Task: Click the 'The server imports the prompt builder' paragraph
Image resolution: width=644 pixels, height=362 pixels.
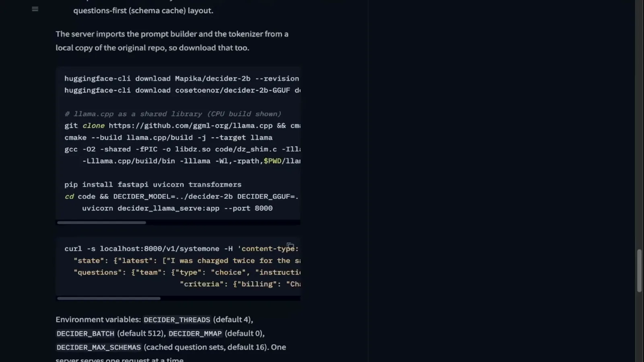Action: point(172,41)
